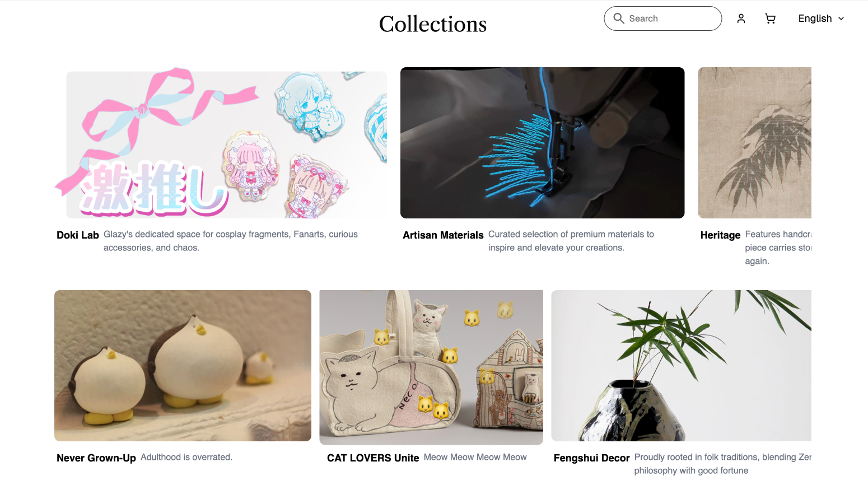Click the Heritage title link
Viewport: 868px width, 485px height.
(x=720, y=235)
